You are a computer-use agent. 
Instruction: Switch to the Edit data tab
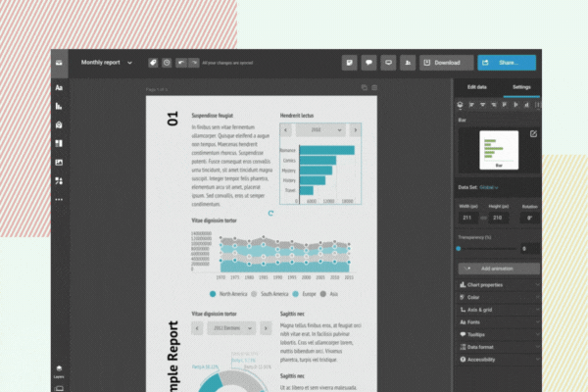(477, 87)
